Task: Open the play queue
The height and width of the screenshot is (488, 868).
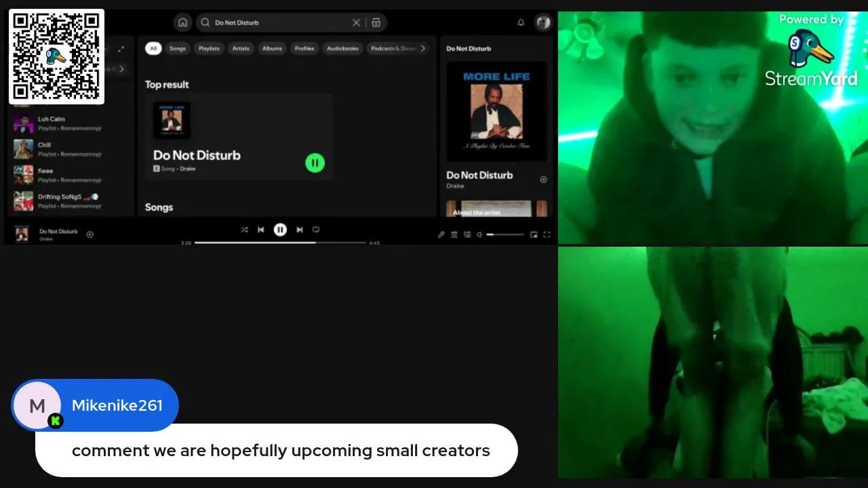Action: tap(454, 235)
